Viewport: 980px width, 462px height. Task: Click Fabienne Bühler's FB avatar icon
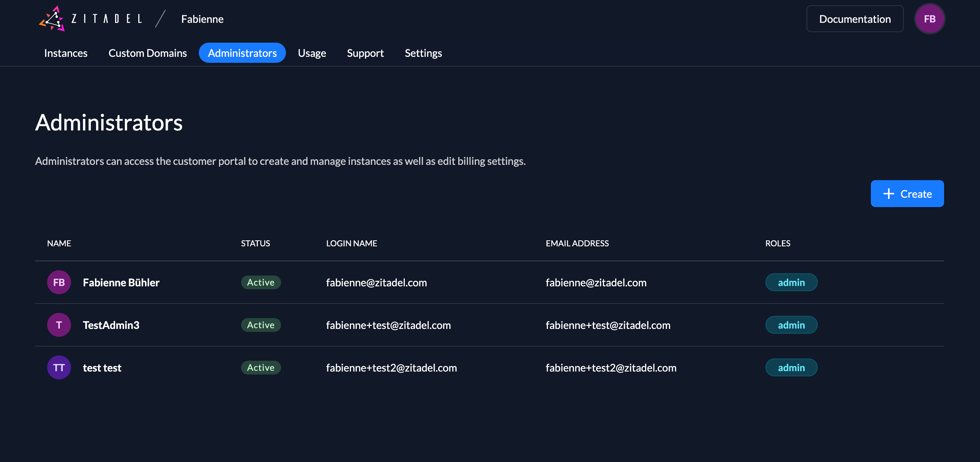point(59,282)
